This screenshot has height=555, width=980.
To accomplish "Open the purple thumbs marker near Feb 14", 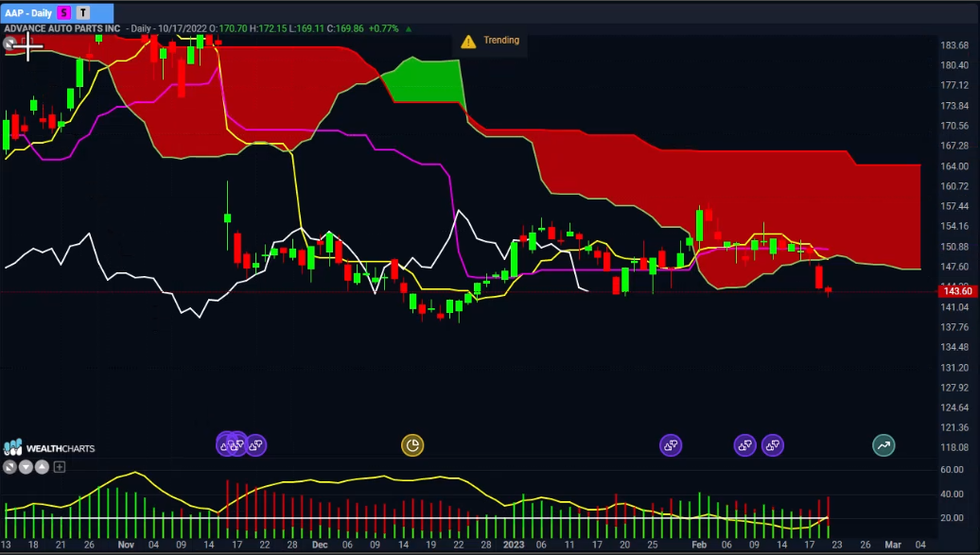I will (x=773, y=445).
